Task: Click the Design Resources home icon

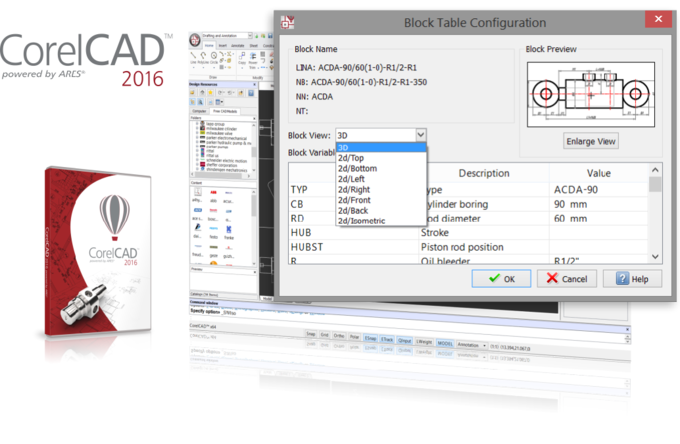Action: (x=202, y=92)
